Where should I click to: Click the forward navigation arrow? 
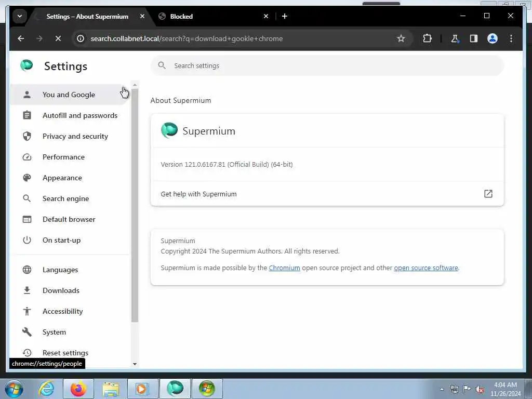click(x=39, y=38)
